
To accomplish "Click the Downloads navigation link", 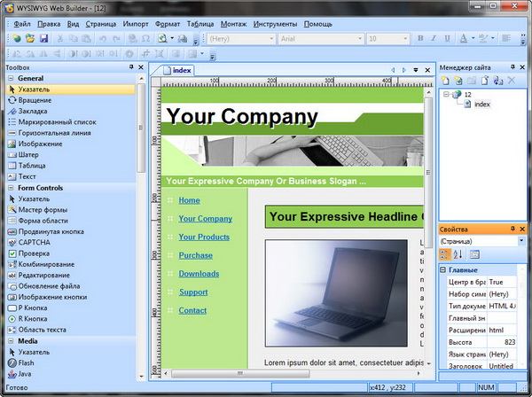I will point(199,274).
